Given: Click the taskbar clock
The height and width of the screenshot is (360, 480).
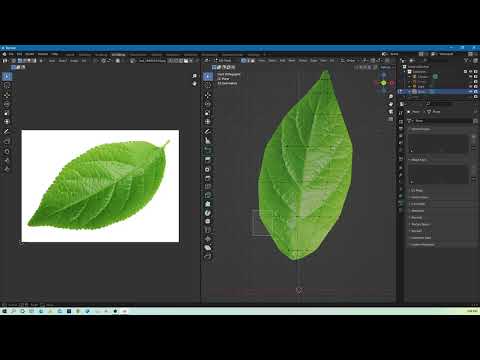Looking at the screenshot, I should click(472, 311).
